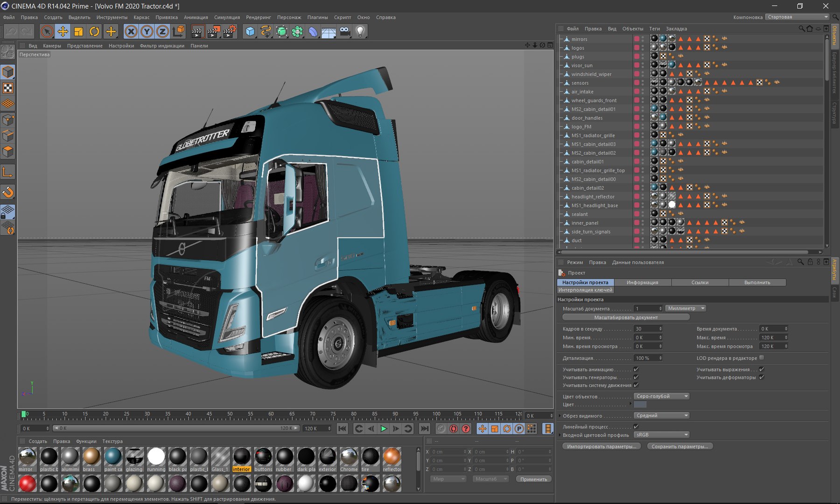Toggle the animation consideration checkbox
This screenshot has height=504, width=840.
pos(636,369)
